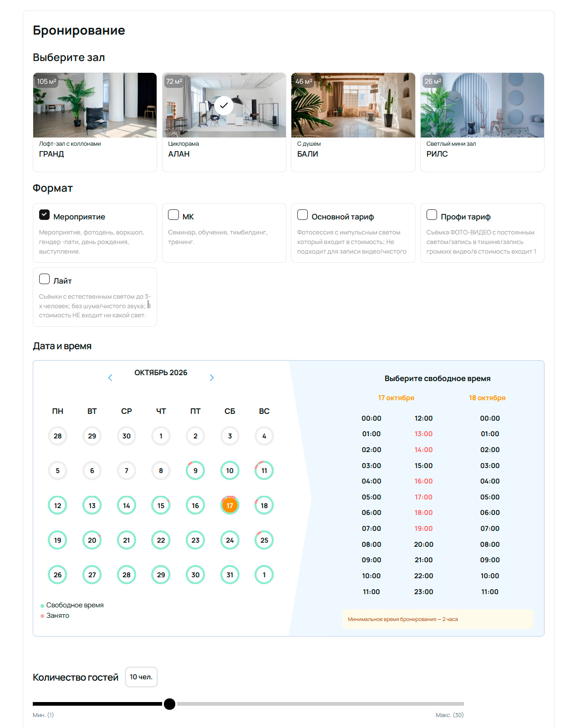Choose October 9 calendar day

[x=195, y=471]
